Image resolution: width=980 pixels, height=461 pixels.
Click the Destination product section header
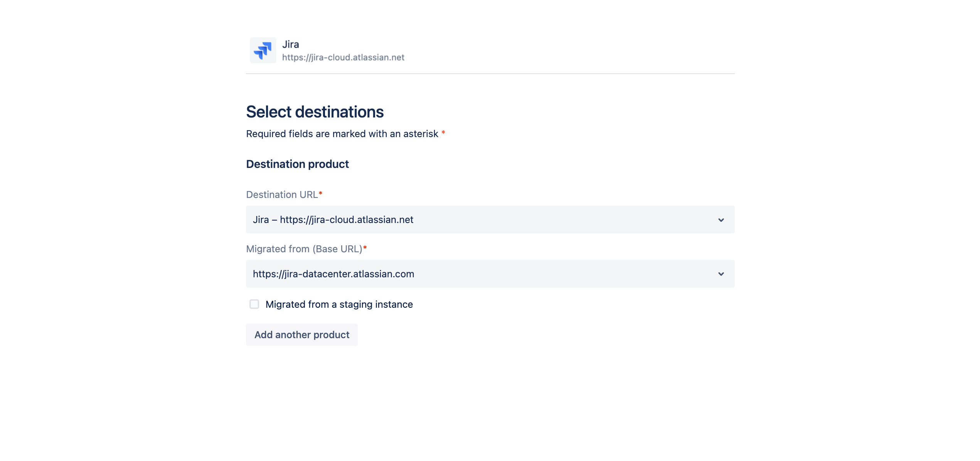tap(298, 164)
